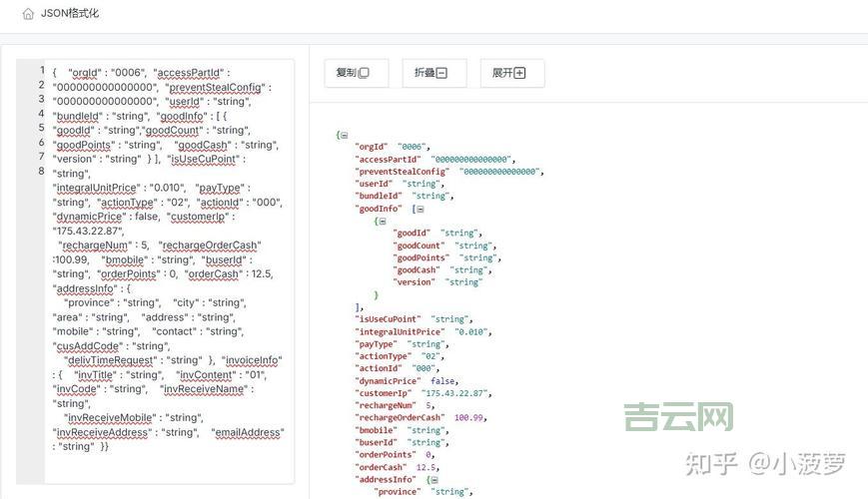Click line number 8 in editor gutter

tap(42, 171)
